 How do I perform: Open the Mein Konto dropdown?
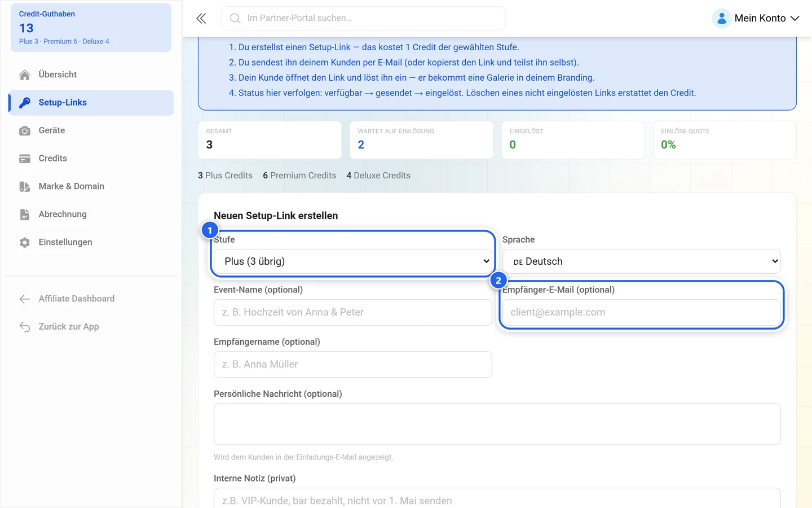756,19
